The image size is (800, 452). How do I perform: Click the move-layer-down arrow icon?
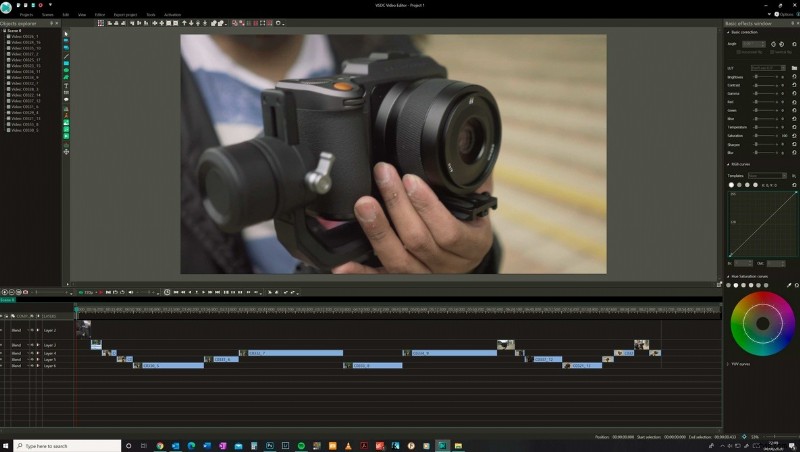[x=191, y=23]
